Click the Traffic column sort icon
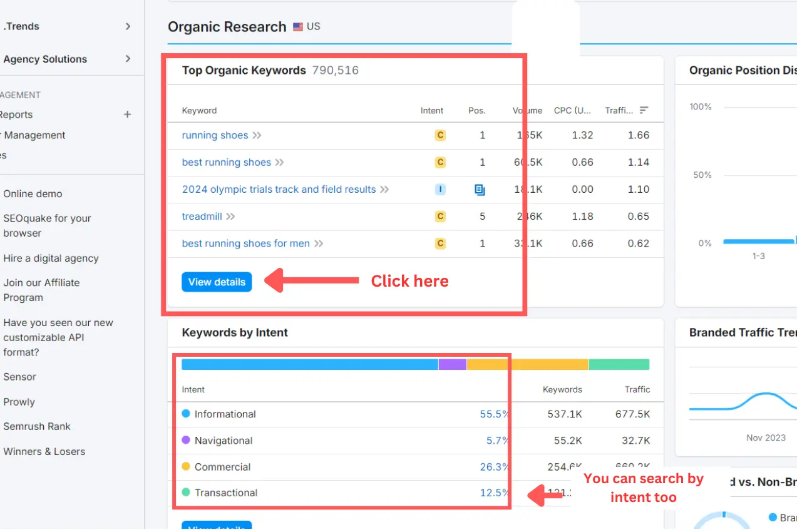 pyautogui.click(x=644, y=111)
